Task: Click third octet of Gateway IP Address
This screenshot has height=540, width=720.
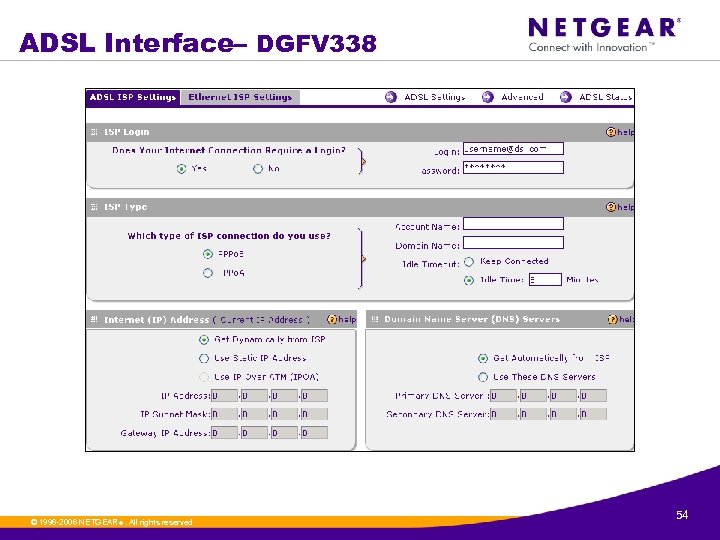Action: point(284,433)
